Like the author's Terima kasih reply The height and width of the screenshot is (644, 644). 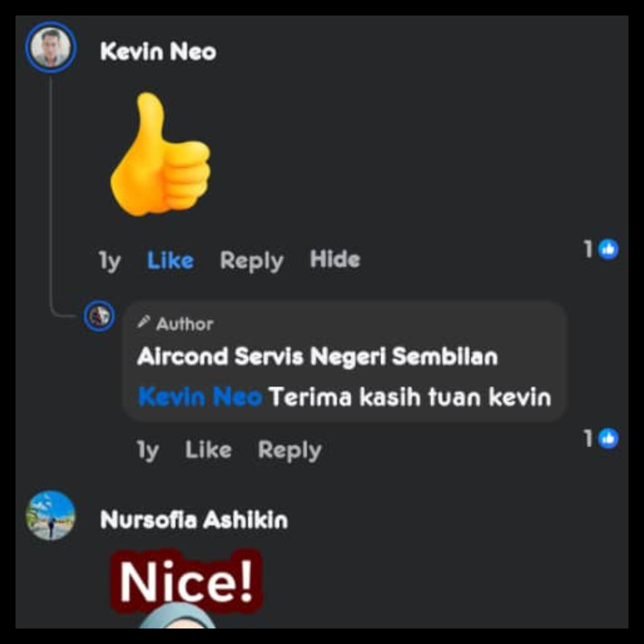point(208,450)
